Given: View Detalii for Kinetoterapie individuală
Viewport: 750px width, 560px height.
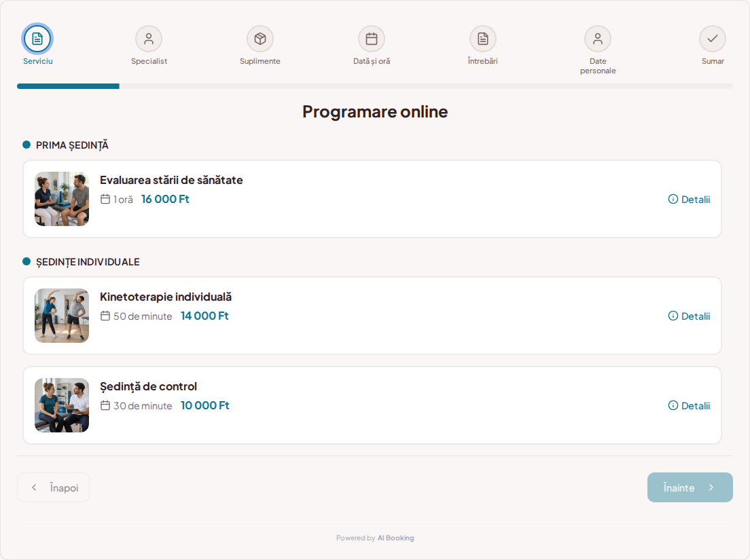Looking at the screenshot, I should [x=689, y=316].
